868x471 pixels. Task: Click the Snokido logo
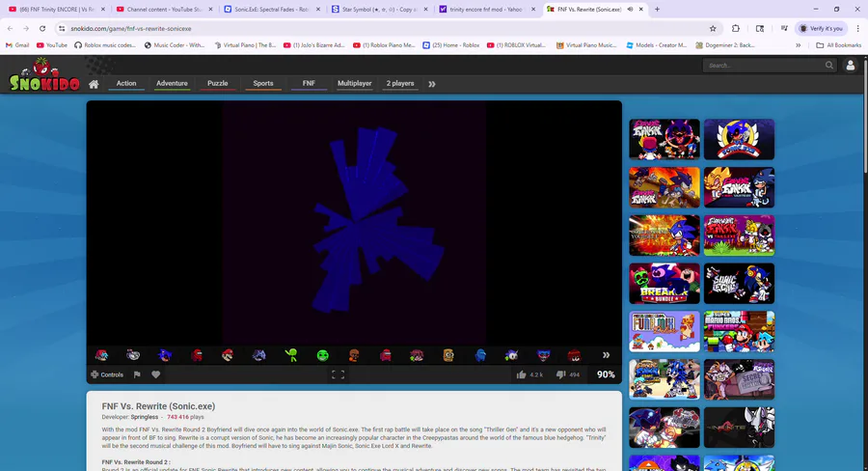pos(44,75)
